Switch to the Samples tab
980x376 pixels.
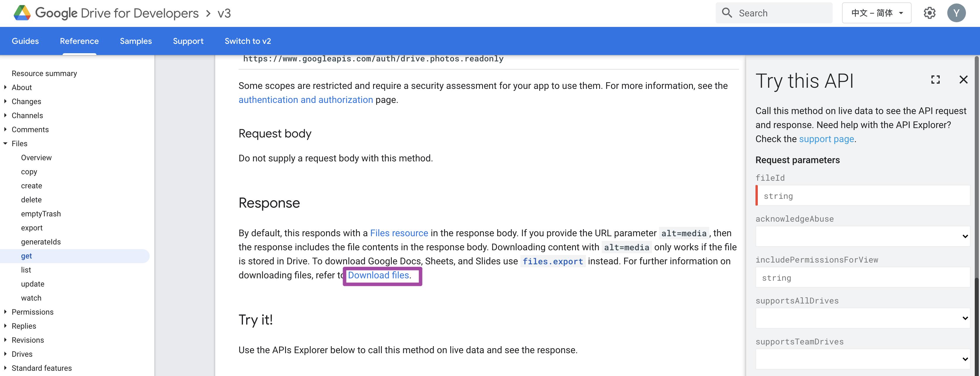[x=135, y=41]
